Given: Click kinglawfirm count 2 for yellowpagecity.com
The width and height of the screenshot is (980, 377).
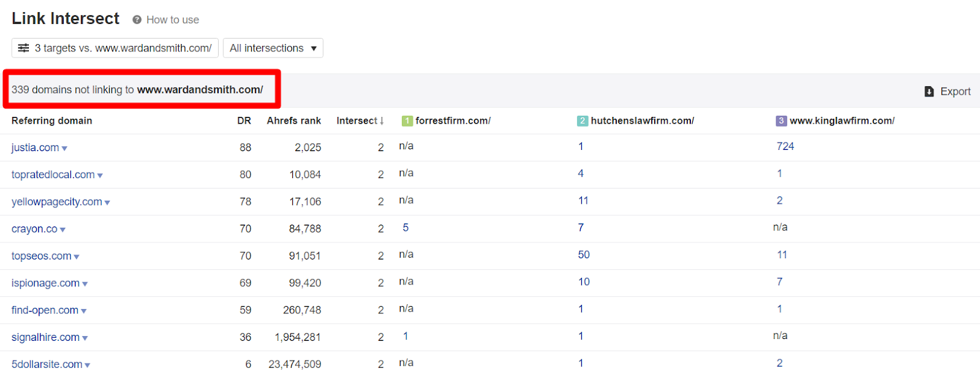Looking at the screenshot, I should pyautogui.click(x=780, y=200).
